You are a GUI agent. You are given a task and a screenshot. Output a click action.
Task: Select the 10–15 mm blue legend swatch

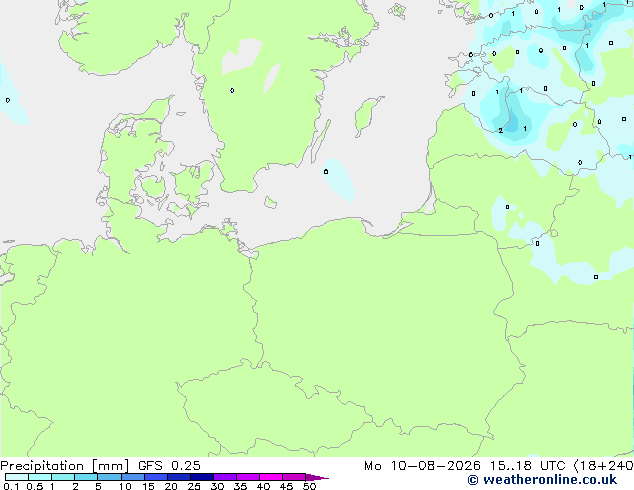(133, 477)
